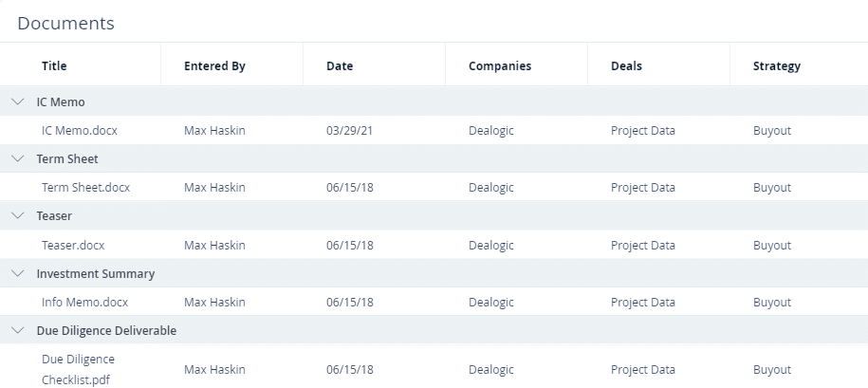868x388 pixels.
Task: Open the Info Memo.docx document
Action: tap(84, 303)
